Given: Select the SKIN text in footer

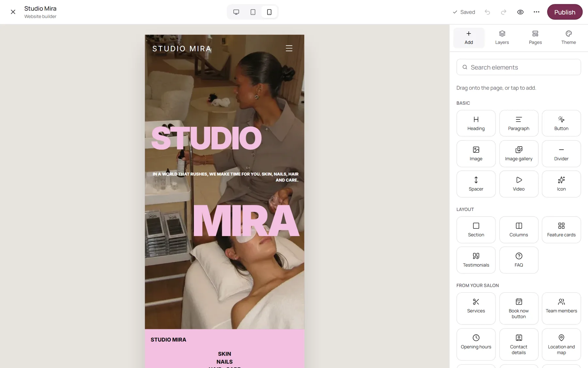Looking at the screenshot, I should click(224, 354).
